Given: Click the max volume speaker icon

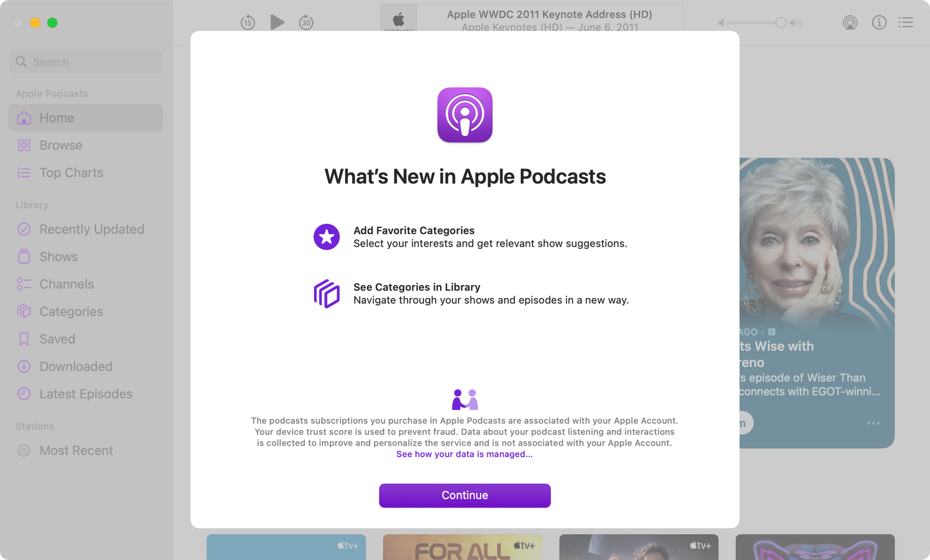Looking at the screenshot, I should (x=795, y=23).
